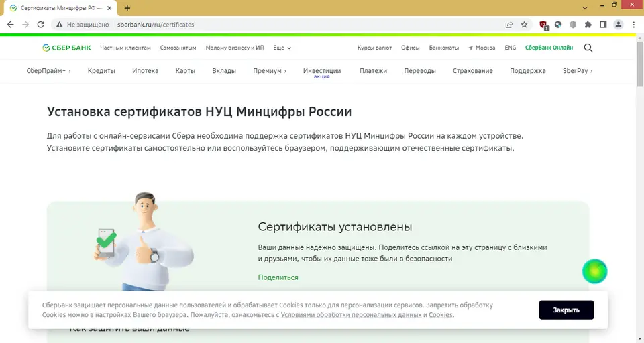Open a new tab with the plus button
Viewport: 644px width, 343px height.
[127, 8]
